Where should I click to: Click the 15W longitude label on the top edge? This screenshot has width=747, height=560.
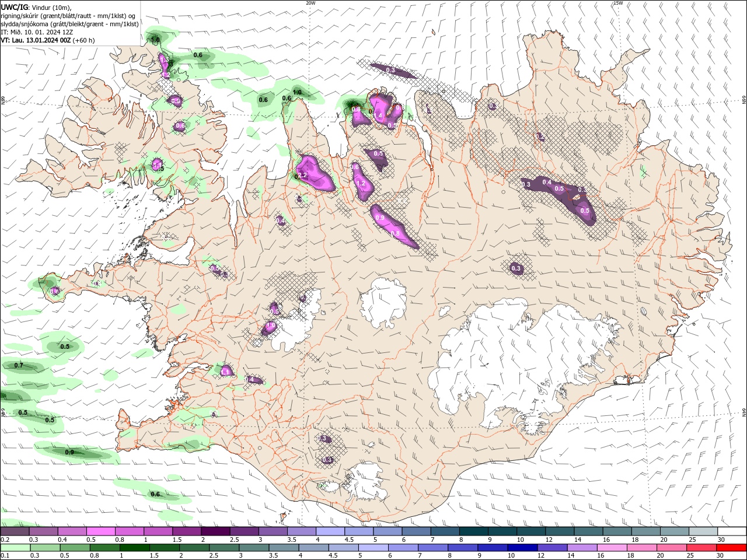[x=617, y=3]
